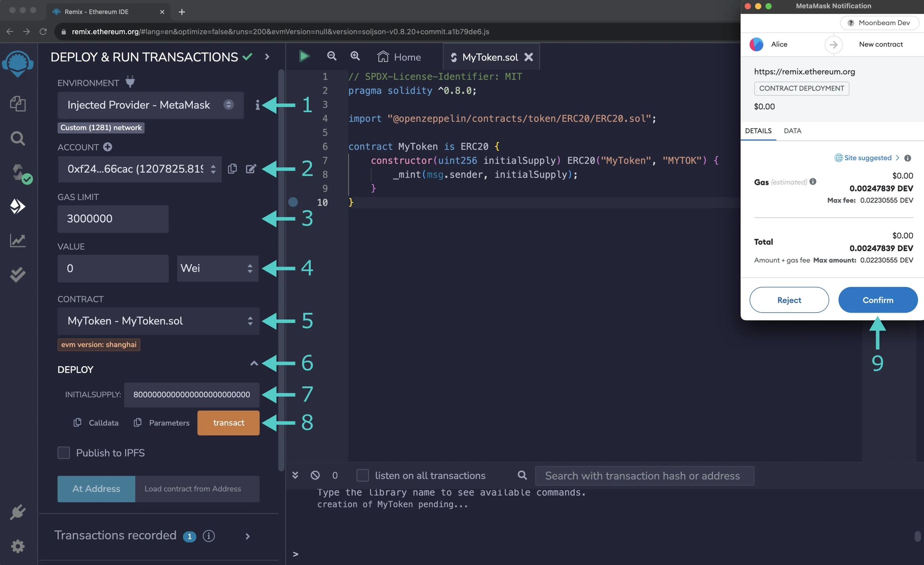Open the Environment provider dropdown
This screenshot has height=565, width=924.
150,105
